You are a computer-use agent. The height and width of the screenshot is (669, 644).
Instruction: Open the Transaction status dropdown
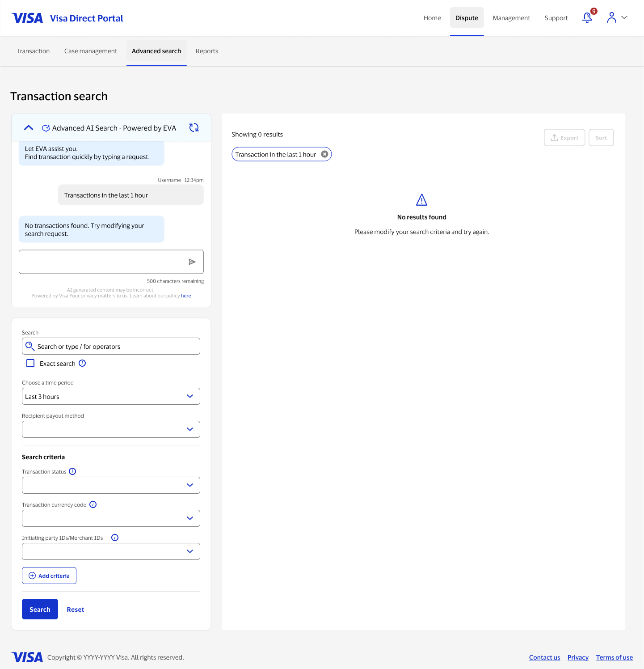189,485
